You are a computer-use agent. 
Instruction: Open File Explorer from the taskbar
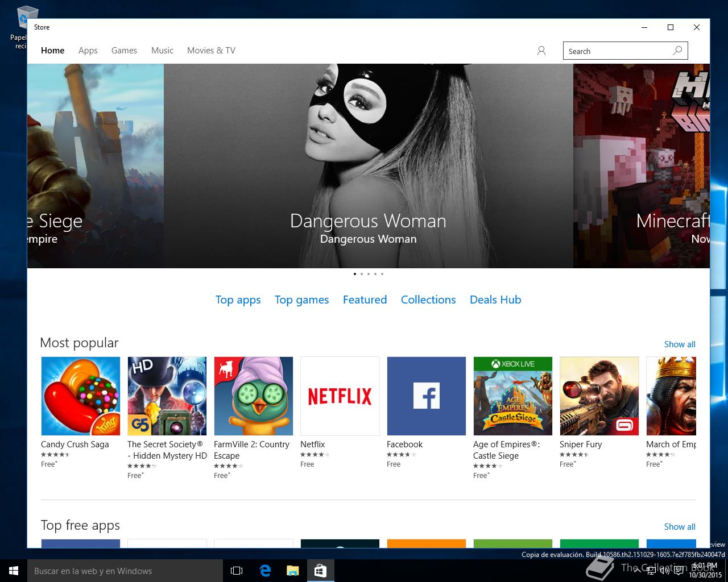(x=293, y=571)
